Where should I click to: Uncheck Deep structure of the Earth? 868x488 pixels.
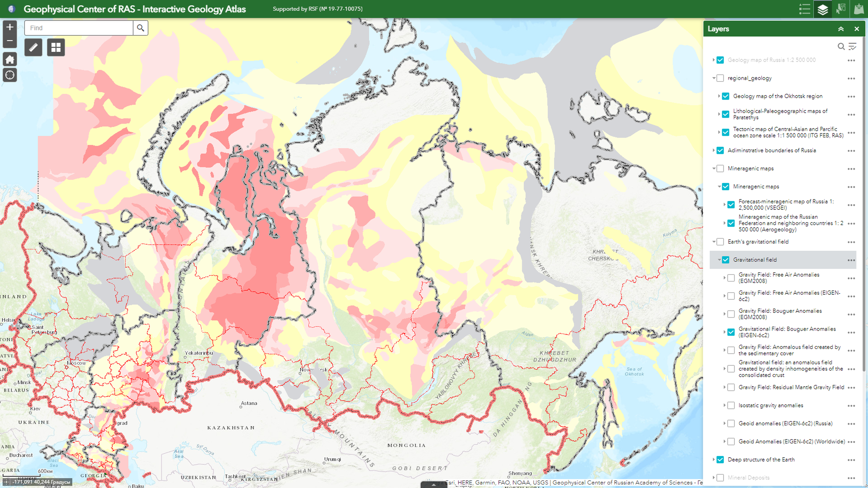coord(720,460)
